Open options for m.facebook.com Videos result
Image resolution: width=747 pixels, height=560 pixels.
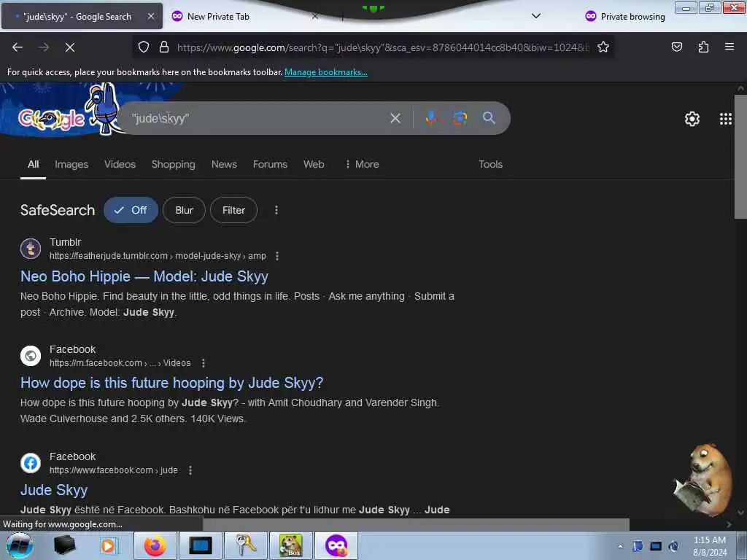[204, 363]
